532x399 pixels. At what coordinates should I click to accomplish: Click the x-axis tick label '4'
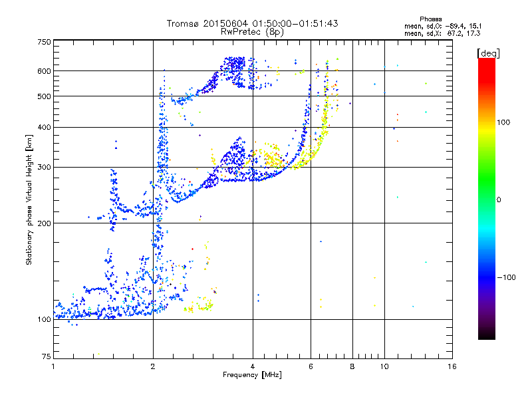pos(253,366)
